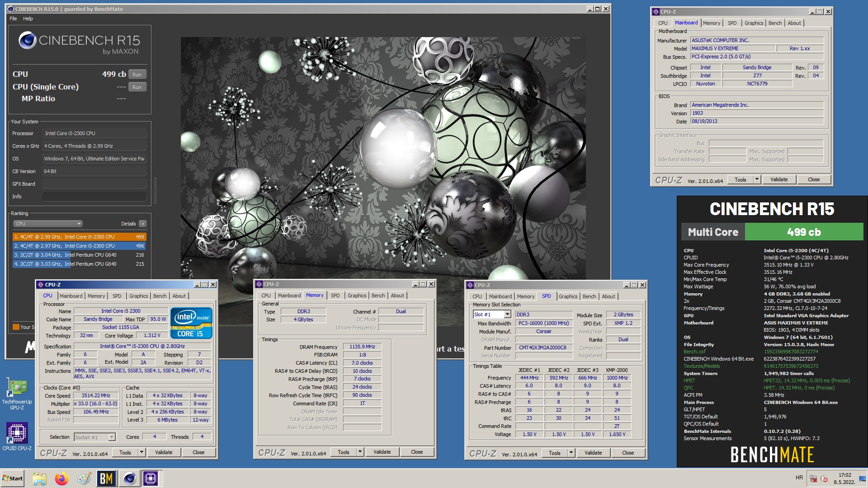Viewport: 868px width, 488px height.
Task: Open Ranking CPU dropdown
Action: (x=48, y=224)
